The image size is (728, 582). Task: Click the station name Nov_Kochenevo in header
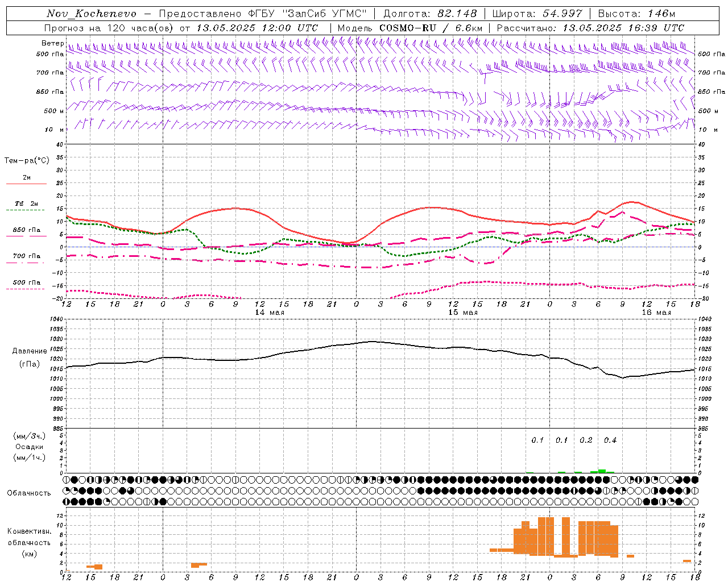(x=92, y=14)
